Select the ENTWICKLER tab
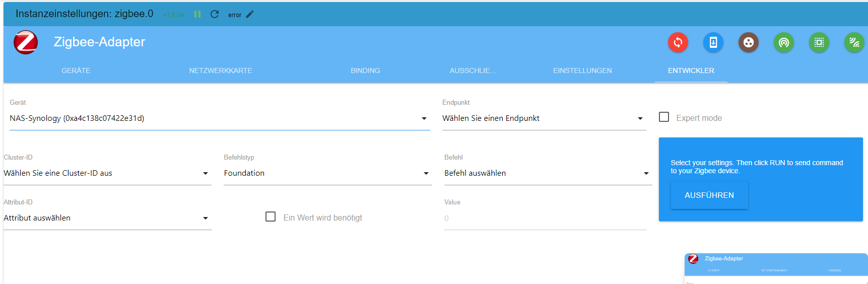This screenshot has height=284, width=868. click(x=691, y=70)
